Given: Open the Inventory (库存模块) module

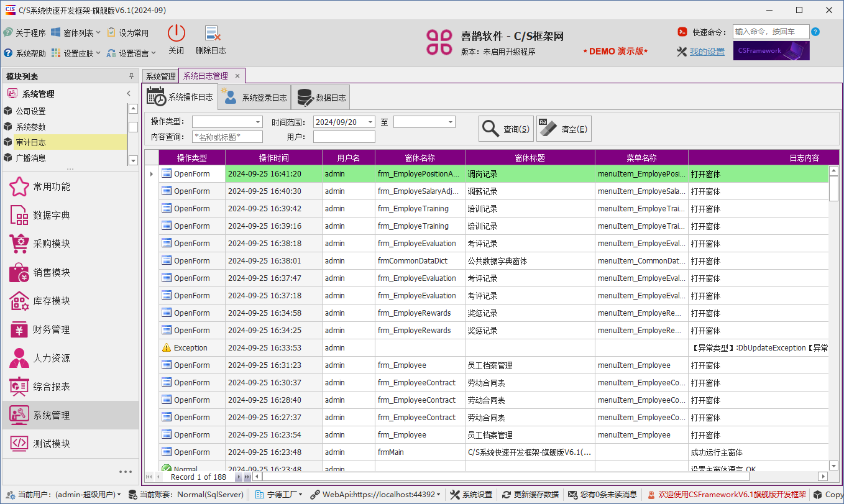Looking at the screenshot, I should point(71,301).
